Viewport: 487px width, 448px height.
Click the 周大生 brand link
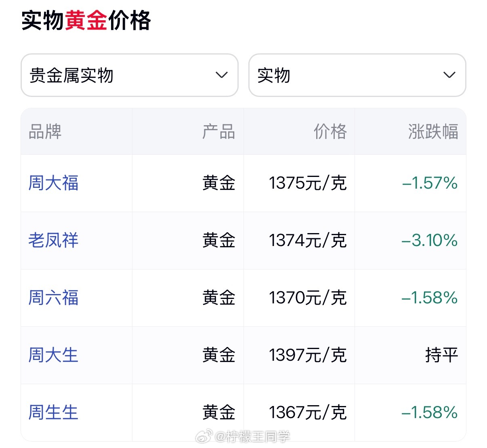(x=53, y=355)
